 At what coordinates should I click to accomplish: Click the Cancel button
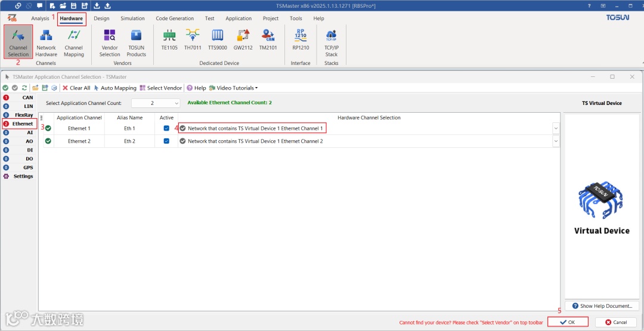[x=615, y=322]
